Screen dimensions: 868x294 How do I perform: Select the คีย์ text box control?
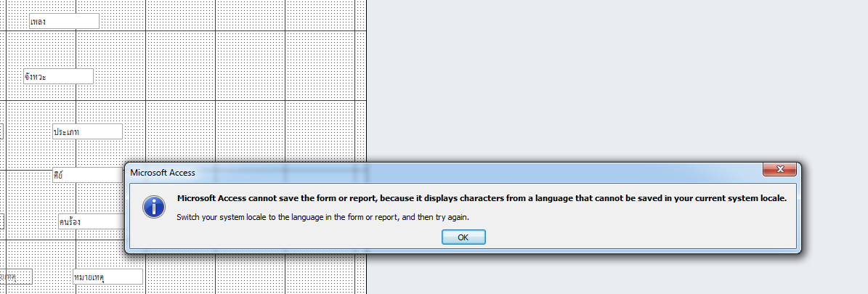click(89, 176)
